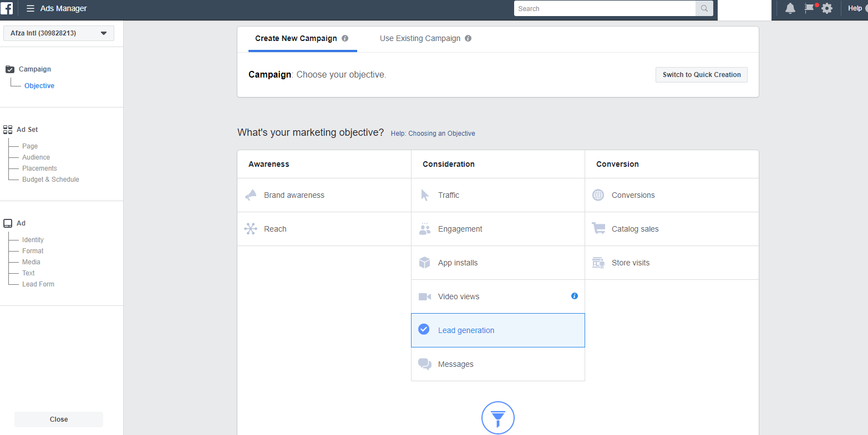
Task: Open the Afza Intl account dropdown
Action: coord(59,33)
